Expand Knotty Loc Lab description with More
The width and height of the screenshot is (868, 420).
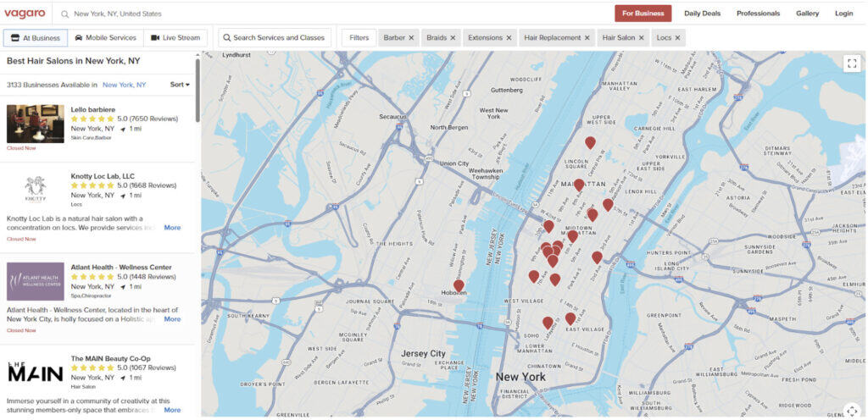(x=172, y=228)
